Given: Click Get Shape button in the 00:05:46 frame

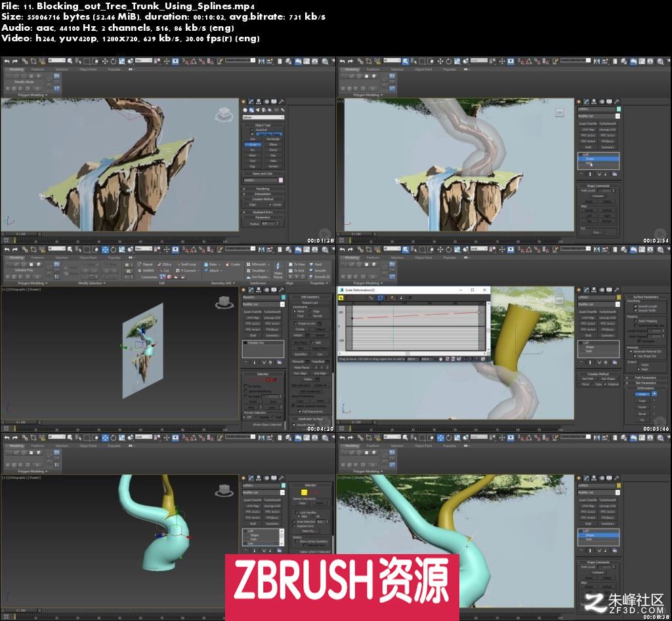Looking at the screenshot, I should (x=608, y=379).
